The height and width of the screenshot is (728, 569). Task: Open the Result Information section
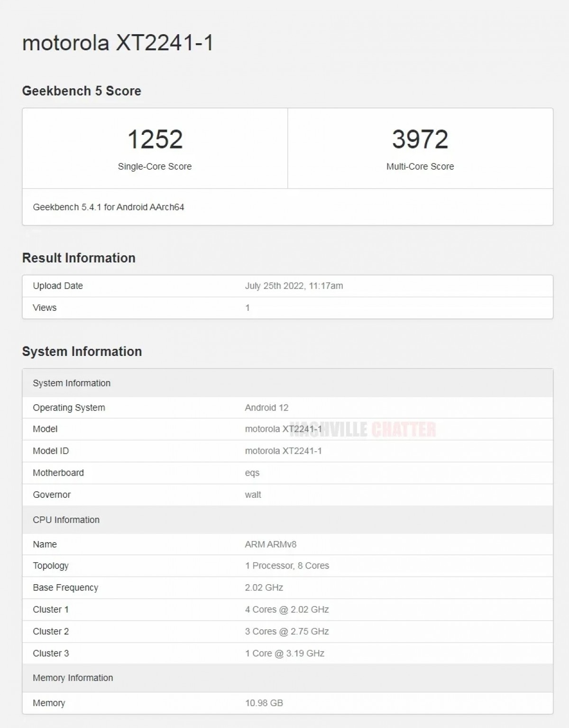pyautogui.click(x=79, y=258)
